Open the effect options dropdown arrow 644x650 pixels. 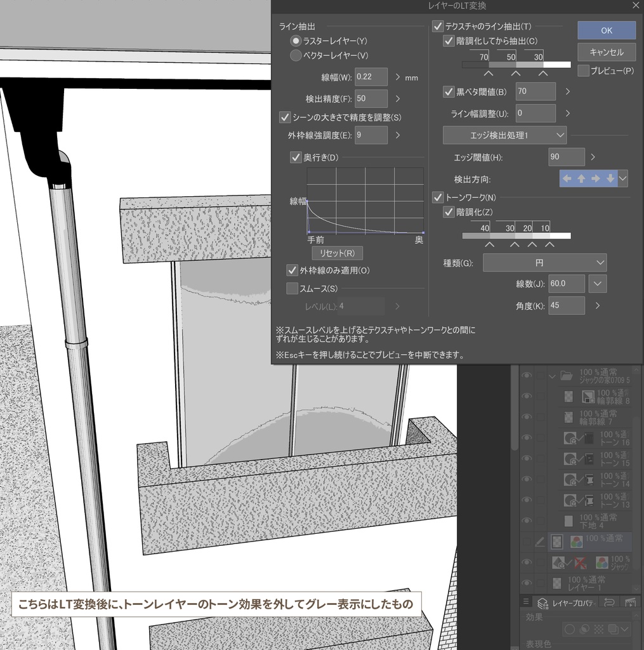coord(624,629)
